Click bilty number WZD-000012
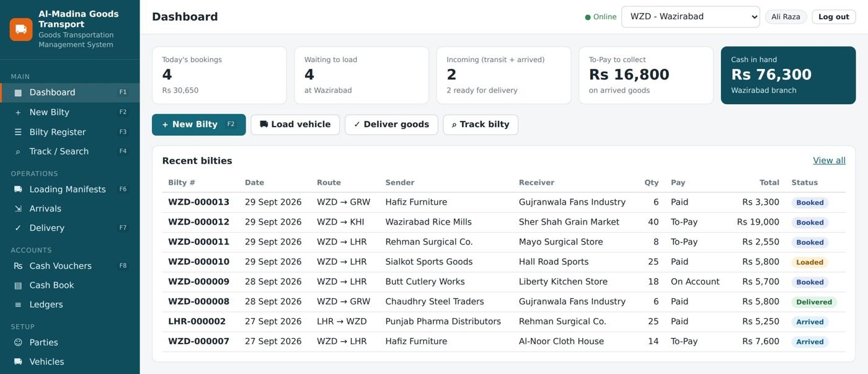 tap(198, 222)
